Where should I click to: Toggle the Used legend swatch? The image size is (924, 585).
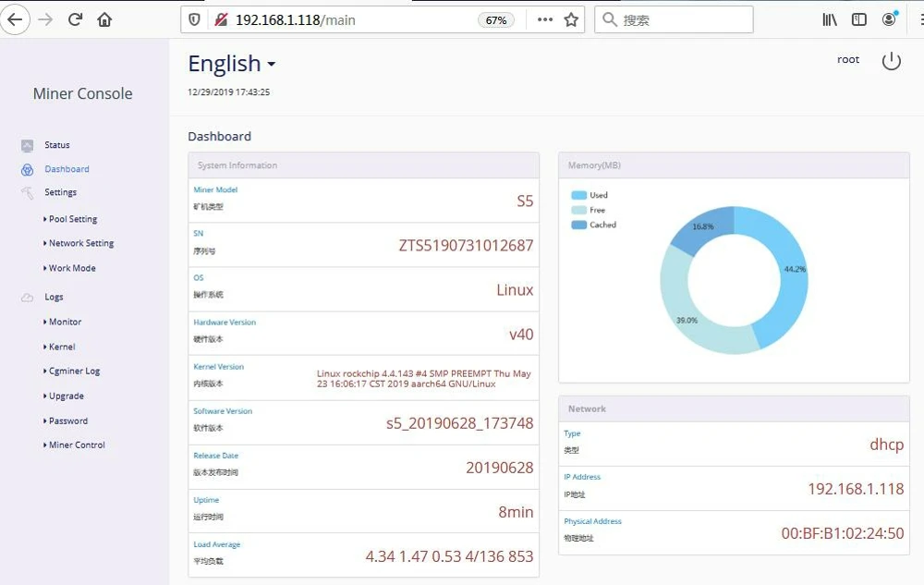(578, 195)
